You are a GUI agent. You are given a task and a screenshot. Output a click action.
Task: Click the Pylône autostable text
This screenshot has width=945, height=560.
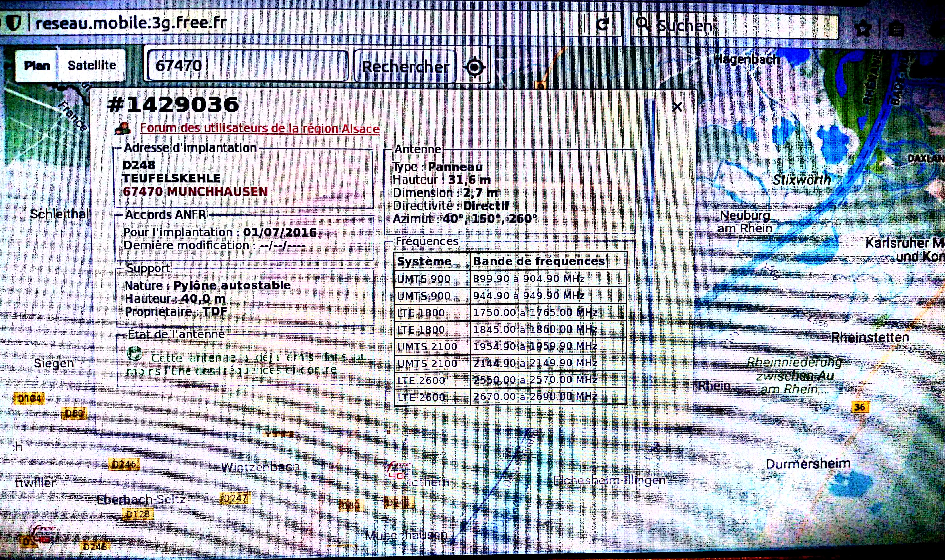click(232, 285)
